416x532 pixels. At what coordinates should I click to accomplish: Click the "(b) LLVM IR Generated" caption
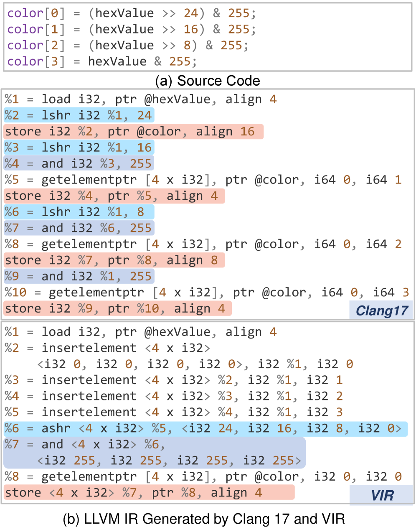pos(204,519)
